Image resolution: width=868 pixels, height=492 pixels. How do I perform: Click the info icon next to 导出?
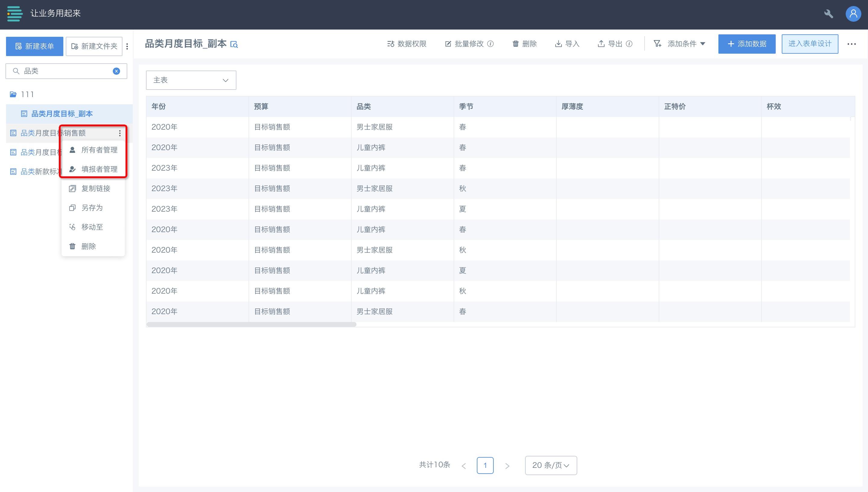coord(629,44)
